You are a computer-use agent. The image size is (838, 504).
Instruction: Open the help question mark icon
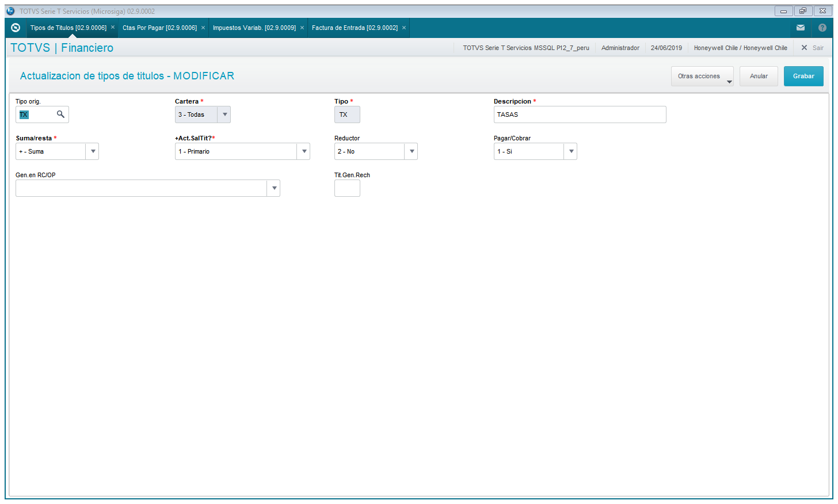tap(822, 28)
